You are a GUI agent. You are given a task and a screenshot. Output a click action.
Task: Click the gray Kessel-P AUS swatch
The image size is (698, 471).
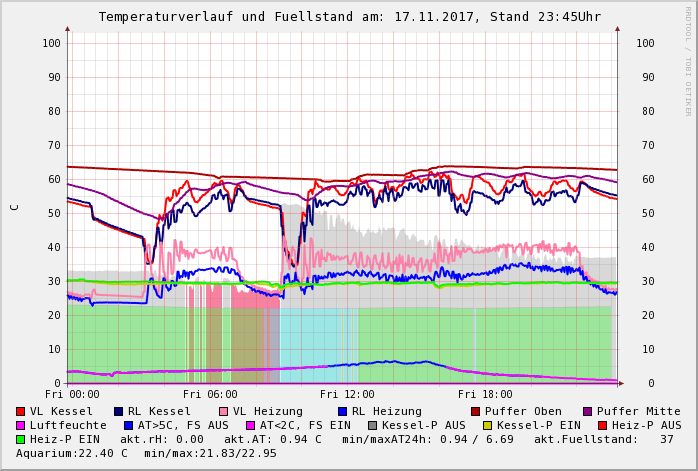coord(371,425)
